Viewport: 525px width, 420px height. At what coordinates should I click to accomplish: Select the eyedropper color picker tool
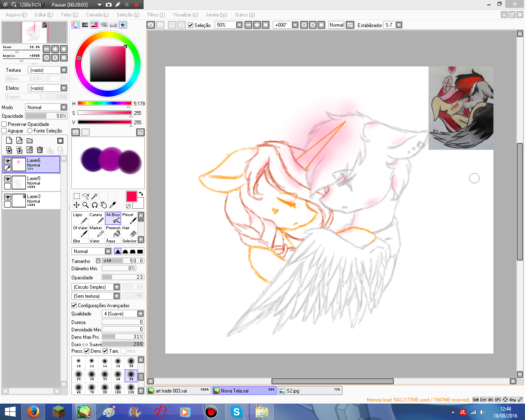pos(113,205)
